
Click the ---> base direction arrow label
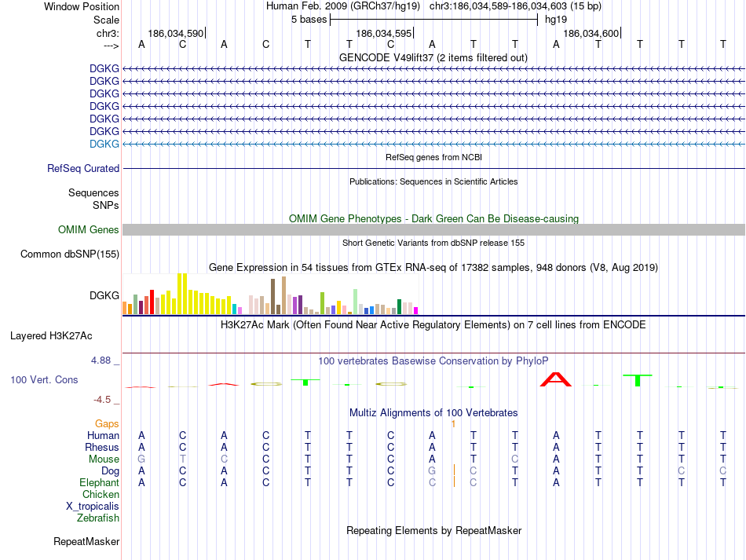112,46
